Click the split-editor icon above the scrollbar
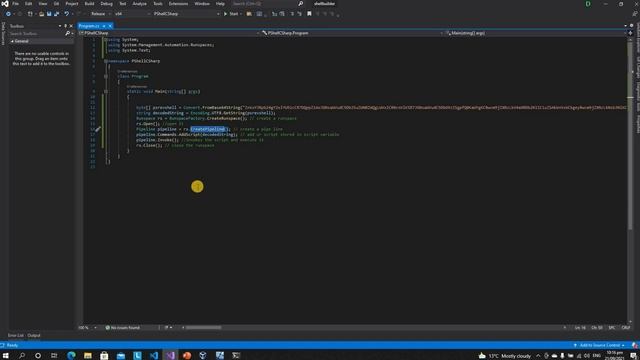Viewport: 640px width, 360px height. click(x=630, y=33)
